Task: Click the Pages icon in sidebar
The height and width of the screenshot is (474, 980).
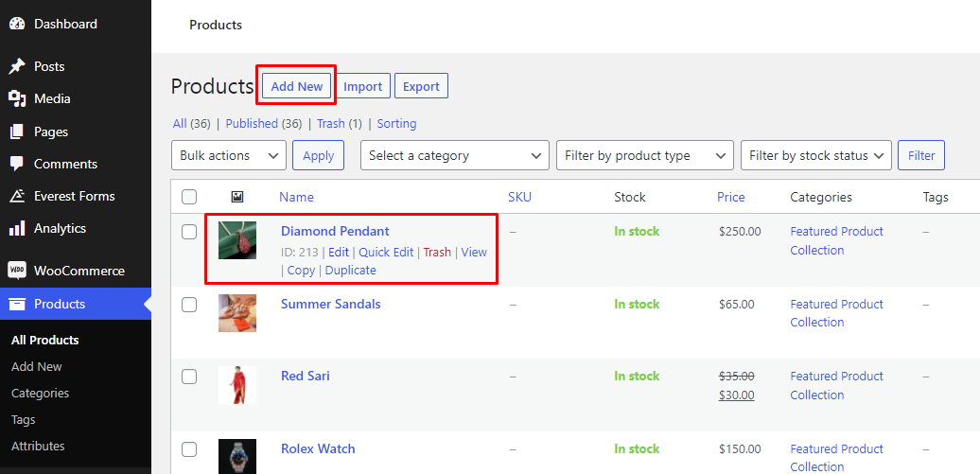Action: [17, 132]
